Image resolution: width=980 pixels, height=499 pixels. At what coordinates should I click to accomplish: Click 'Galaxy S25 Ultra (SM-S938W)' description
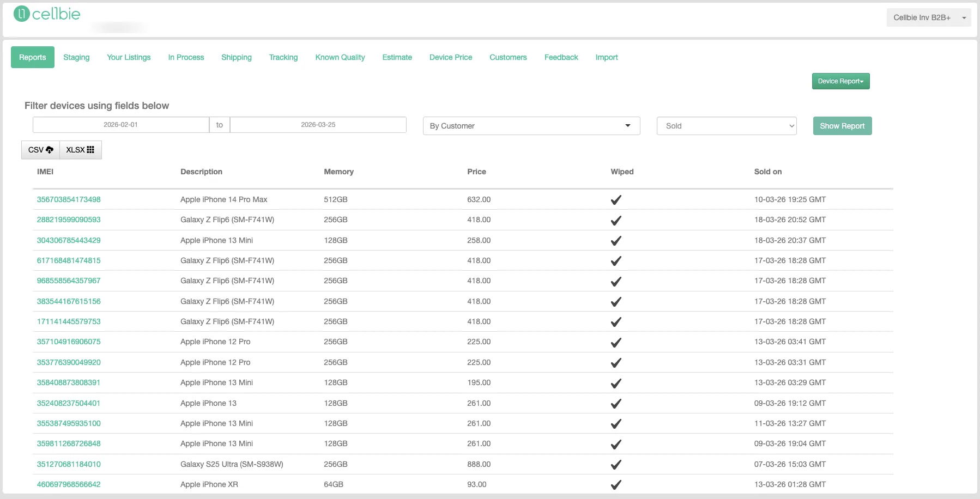[232, 464]
